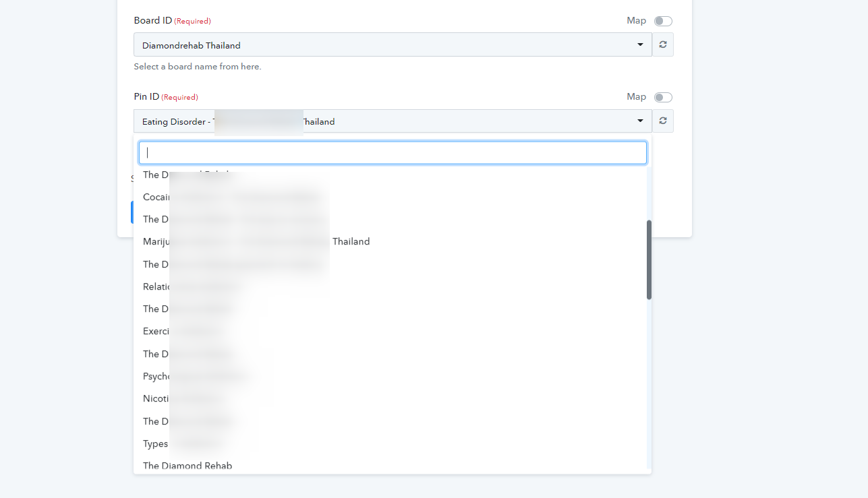Open the Diamondrehab Thailand board dropdown

point(393,44)
